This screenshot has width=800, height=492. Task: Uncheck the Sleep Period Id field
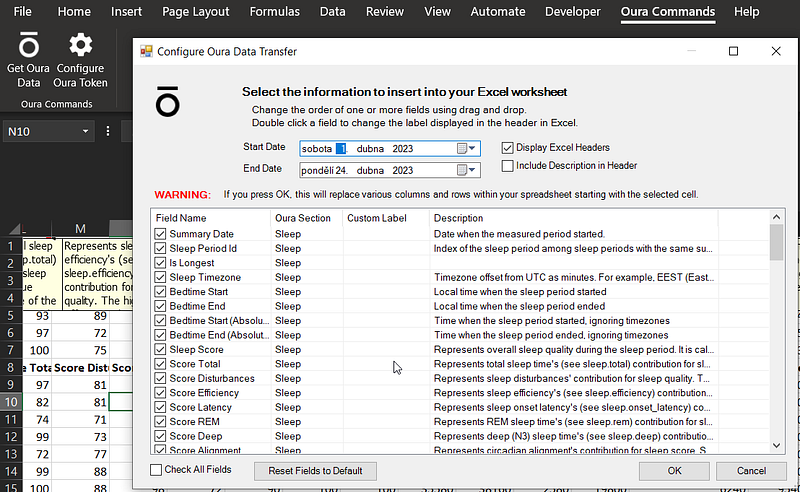(x=160, y=249)
